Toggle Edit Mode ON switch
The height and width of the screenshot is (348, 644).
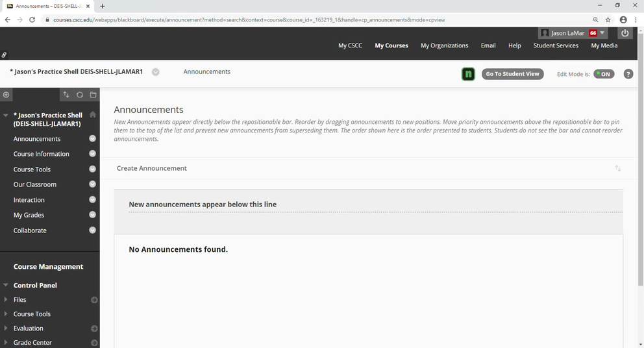[603, 74]
